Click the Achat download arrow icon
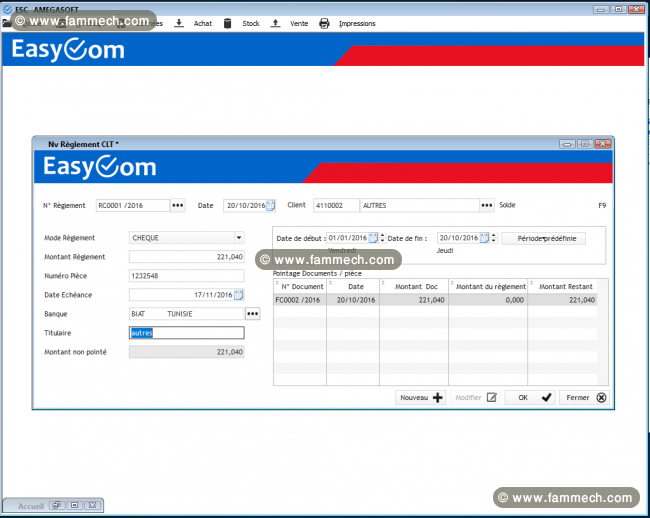The width and height of the screenshot is (650, 518). (179, 23)
